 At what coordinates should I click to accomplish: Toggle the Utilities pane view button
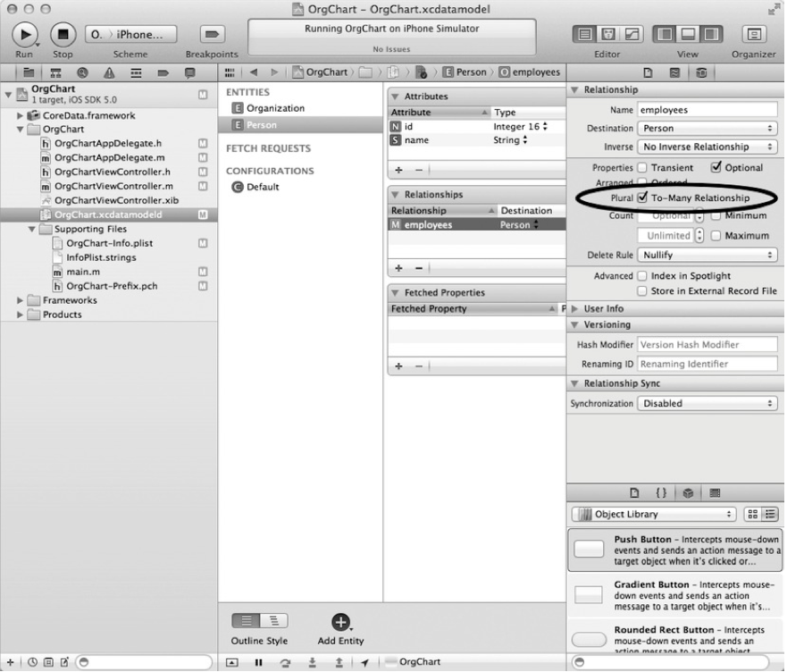[711, 34]
